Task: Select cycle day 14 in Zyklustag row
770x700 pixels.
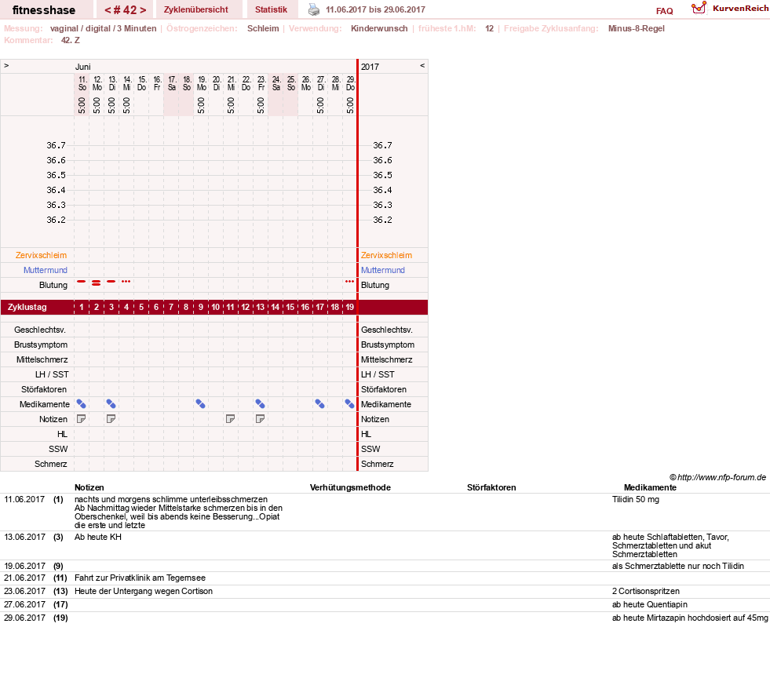Action: (x=275, y=308)
